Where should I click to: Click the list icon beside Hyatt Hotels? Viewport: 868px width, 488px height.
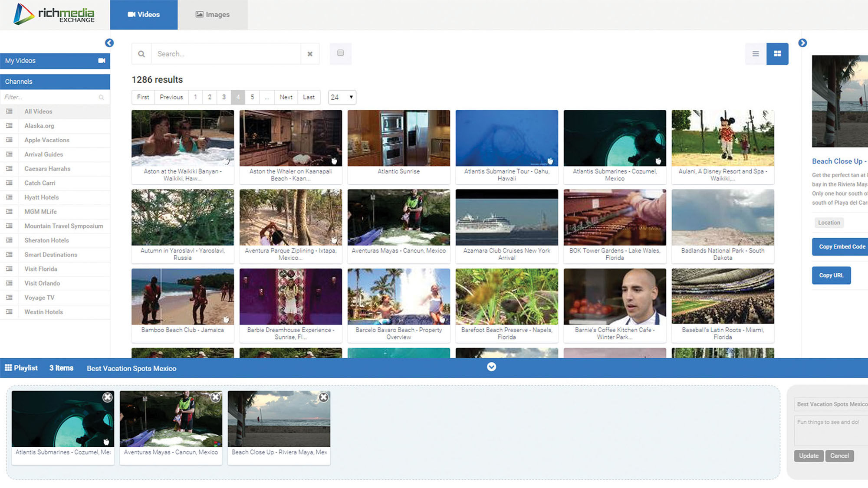(x=9, y=197)
